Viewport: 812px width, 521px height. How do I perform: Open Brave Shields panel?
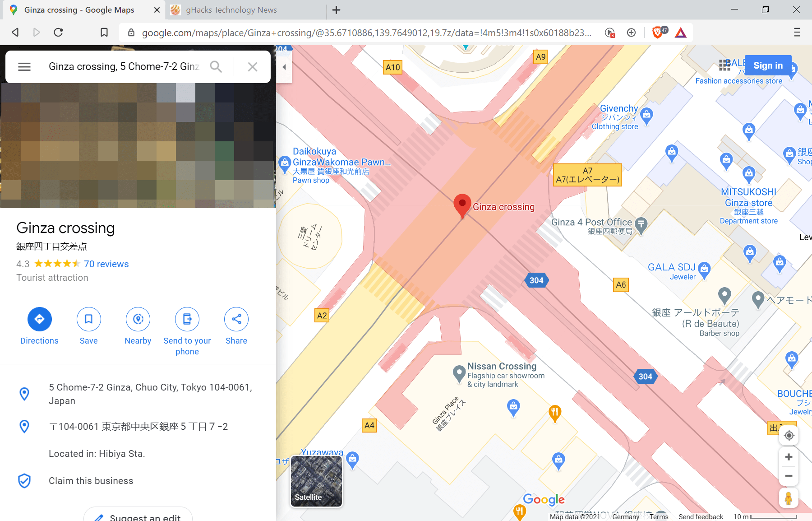point(658,33)
